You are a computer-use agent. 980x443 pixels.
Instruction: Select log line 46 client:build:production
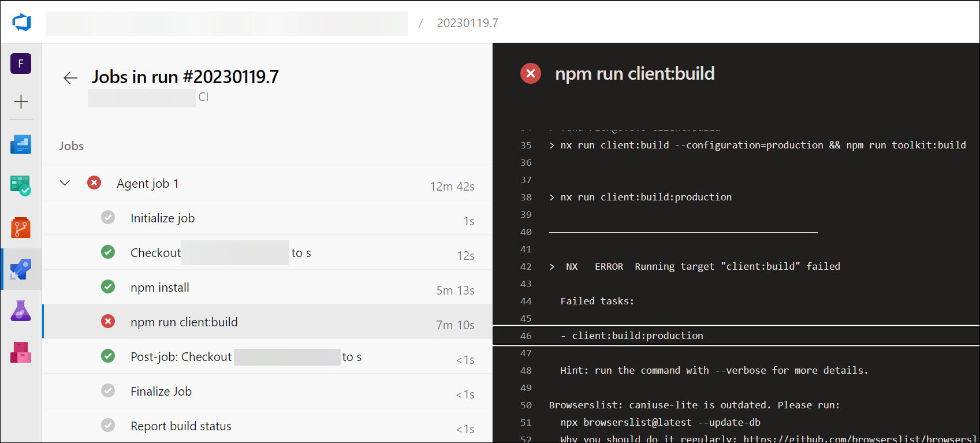point(736,336)
